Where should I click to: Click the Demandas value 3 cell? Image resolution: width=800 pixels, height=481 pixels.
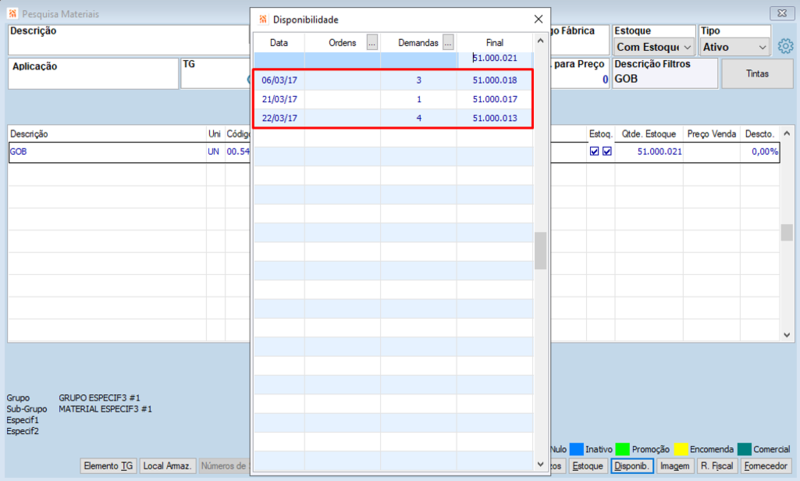click(x=419, y=80)
